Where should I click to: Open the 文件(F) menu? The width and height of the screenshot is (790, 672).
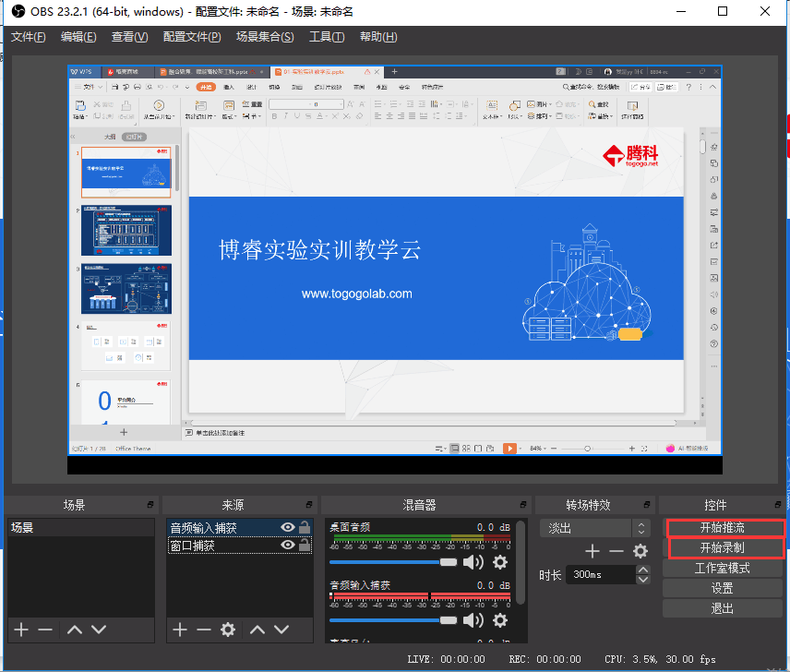(29, 37)
